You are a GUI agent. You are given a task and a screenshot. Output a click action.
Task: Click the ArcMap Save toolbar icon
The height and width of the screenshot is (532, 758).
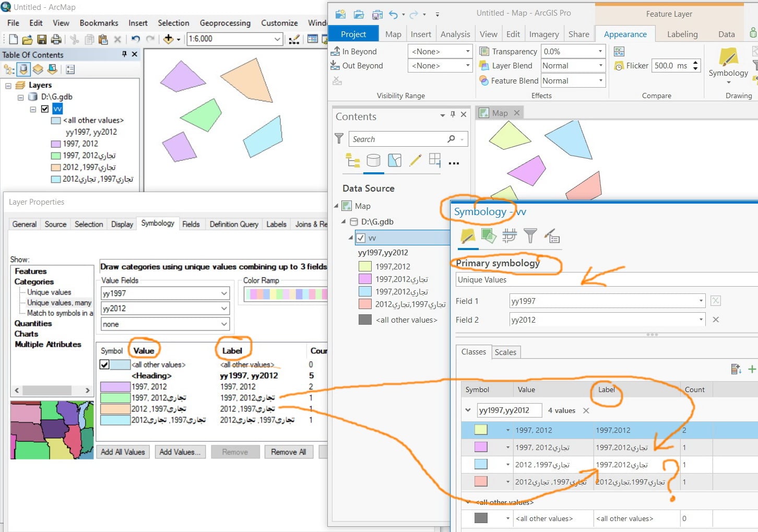coord(42,39)
